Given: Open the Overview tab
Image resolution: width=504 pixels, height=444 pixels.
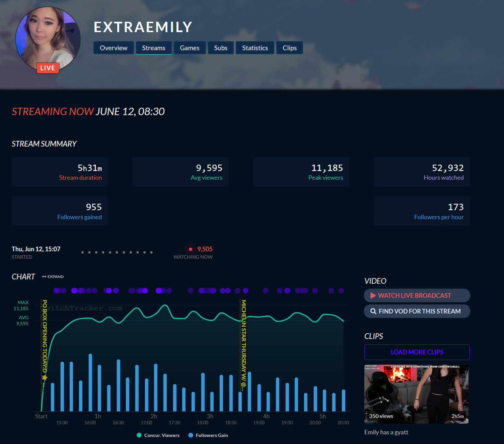Looking at the screenshot, I should click(x=114, y=48).
